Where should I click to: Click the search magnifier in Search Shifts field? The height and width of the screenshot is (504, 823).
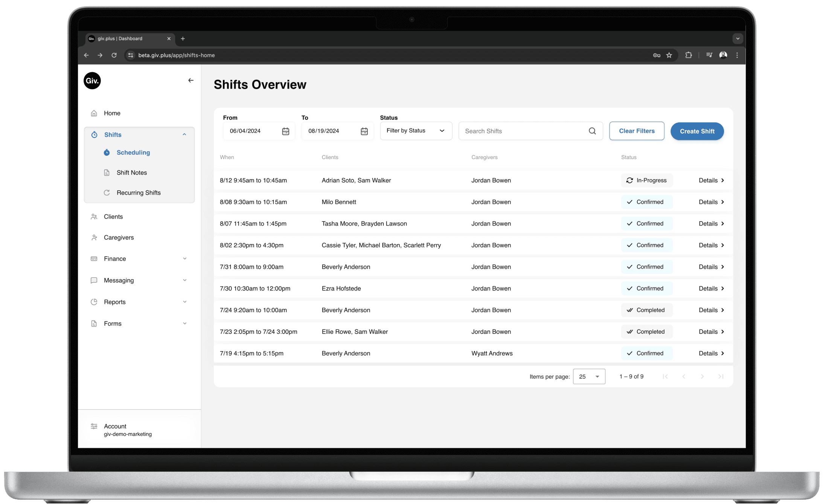[x=592, y=131]
